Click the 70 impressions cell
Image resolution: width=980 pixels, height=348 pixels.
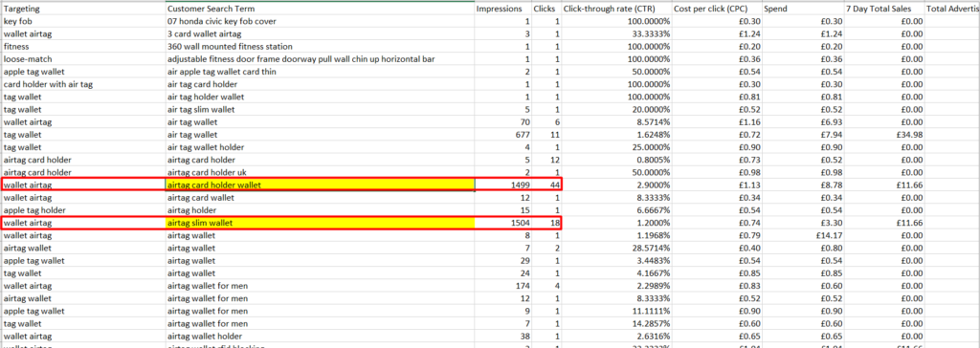(x=502, y=121)
